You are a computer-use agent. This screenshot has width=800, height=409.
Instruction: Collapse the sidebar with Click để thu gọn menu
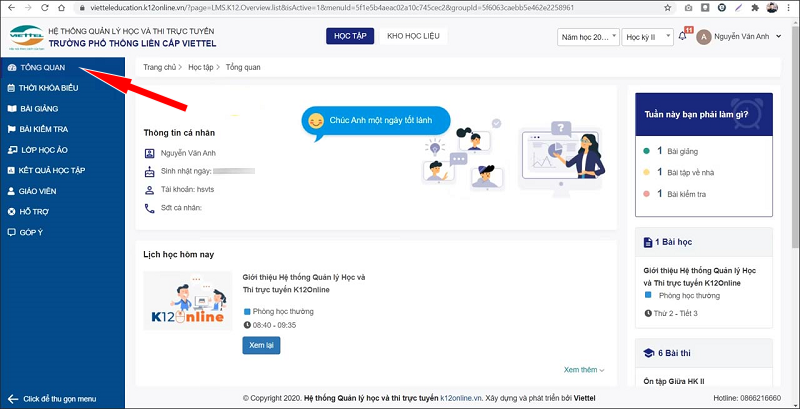[59, 399]
